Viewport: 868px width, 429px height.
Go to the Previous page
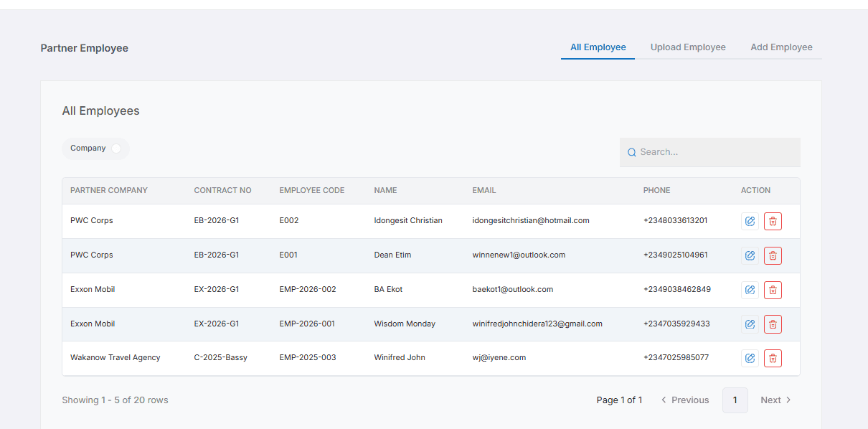tap(685, 400)
